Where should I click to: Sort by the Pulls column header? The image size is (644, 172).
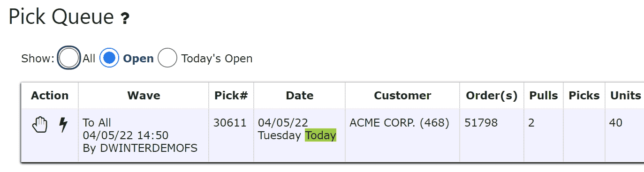coord(543,96)
